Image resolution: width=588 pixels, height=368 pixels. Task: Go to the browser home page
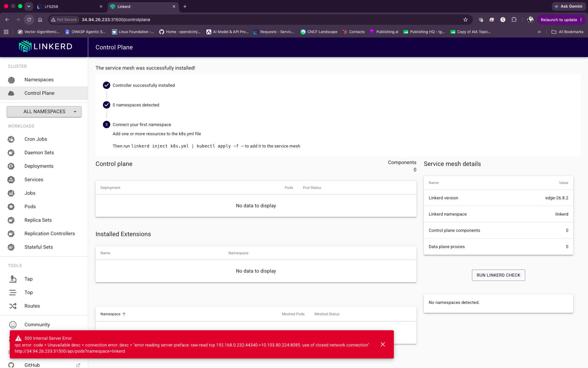40,20
